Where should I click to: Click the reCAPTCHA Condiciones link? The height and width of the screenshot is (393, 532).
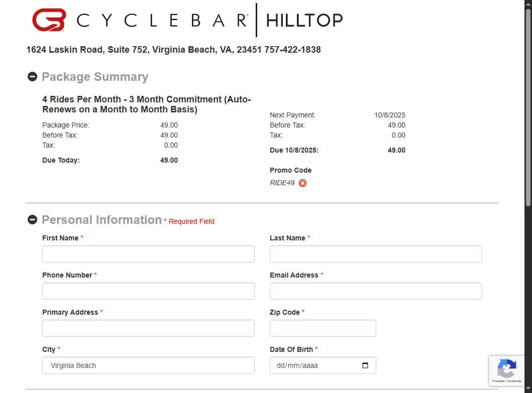pos(513,381)
